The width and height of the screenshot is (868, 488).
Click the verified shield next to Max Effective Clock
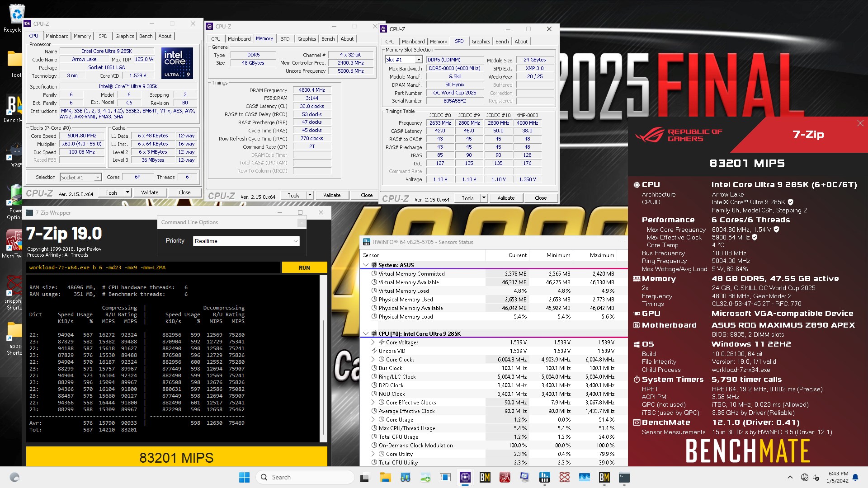click(x=755, y=237)
